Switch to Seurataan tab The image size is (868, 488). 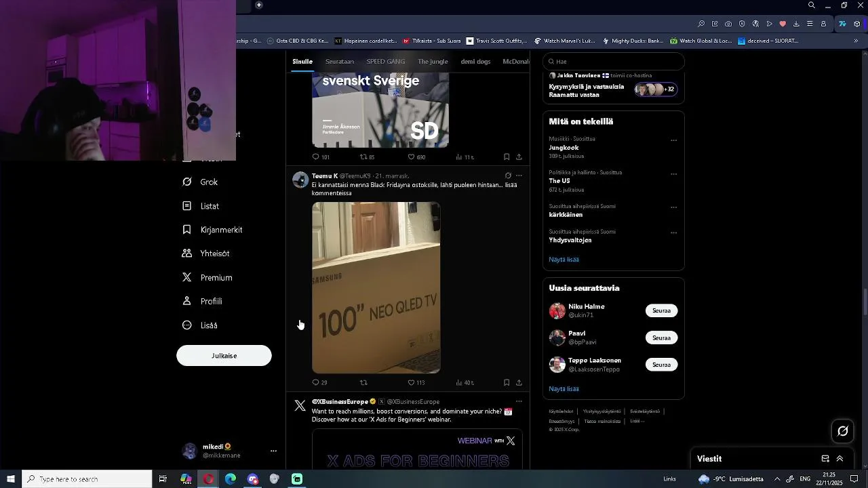[x=340, y=62]
